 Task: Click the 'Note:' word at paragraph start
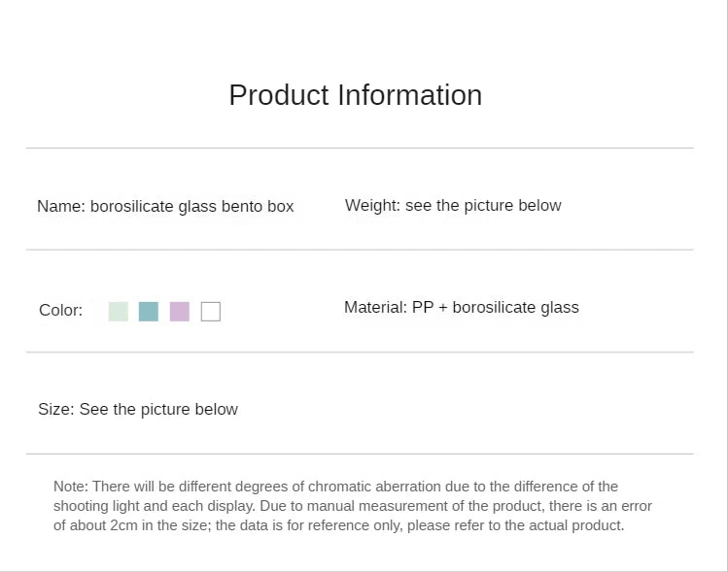[70, 487]
